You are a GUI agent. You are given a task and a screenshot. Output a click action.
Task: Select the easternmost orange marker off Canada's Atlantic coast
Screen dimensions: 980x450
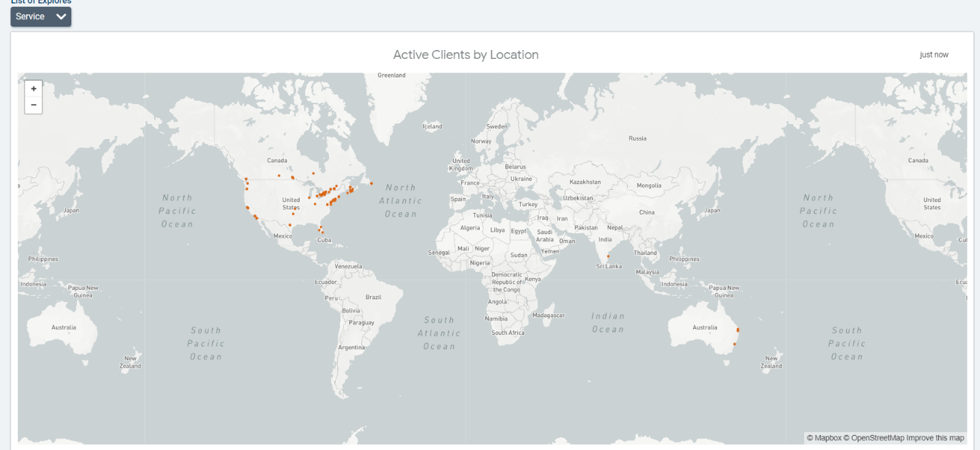pyautogui.click(x=371, y=183)
